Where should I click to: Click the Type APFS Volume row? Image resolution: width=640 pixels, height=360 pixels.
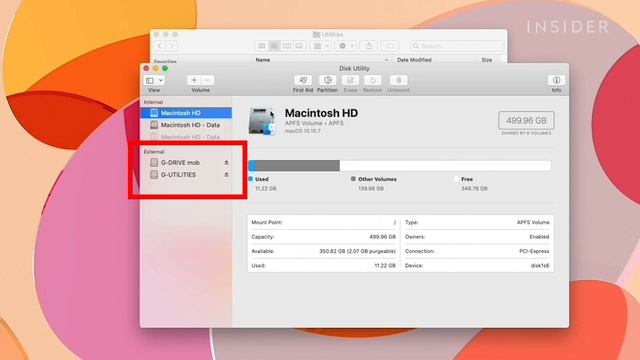coord(477,222)
